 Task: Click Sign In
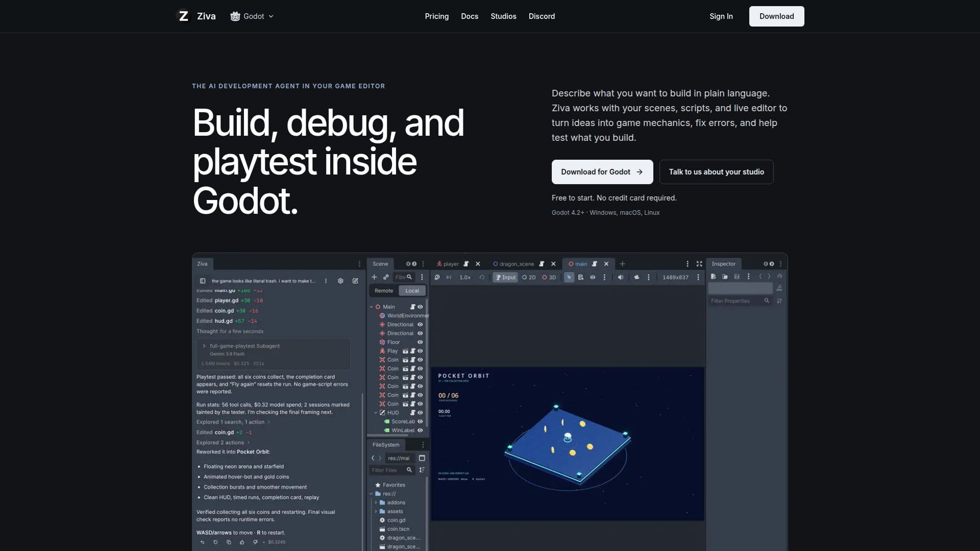[x=721, y=16]
